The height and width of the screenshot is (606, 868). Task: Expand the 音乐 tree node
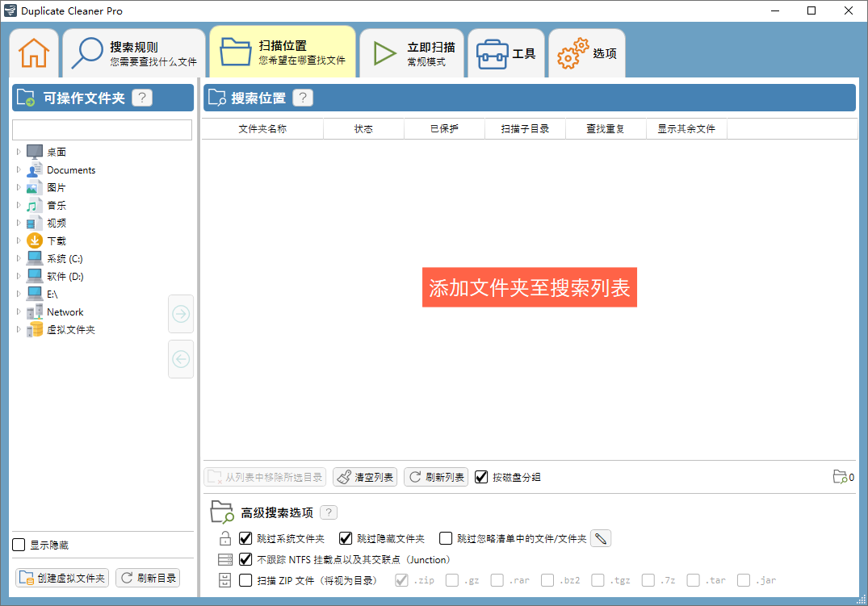click(x=19, y=205)
